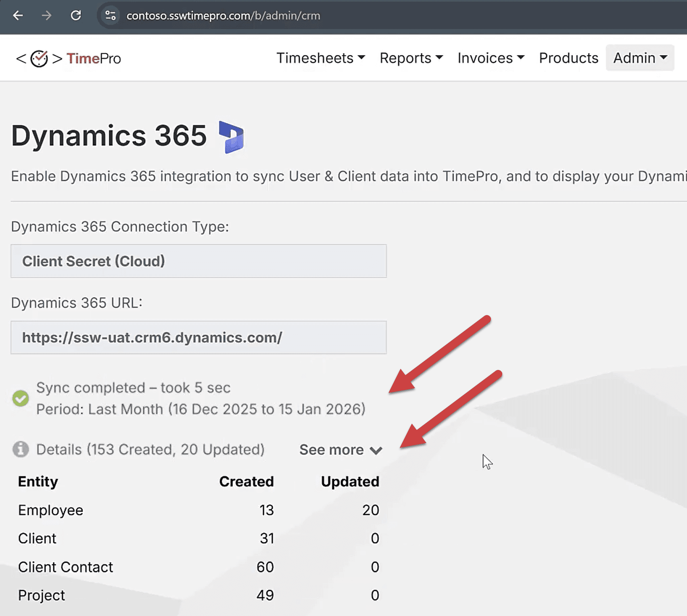Reload the page with refresh icon
This screenshot has width=687, height=616.
(x=76, y=16)
